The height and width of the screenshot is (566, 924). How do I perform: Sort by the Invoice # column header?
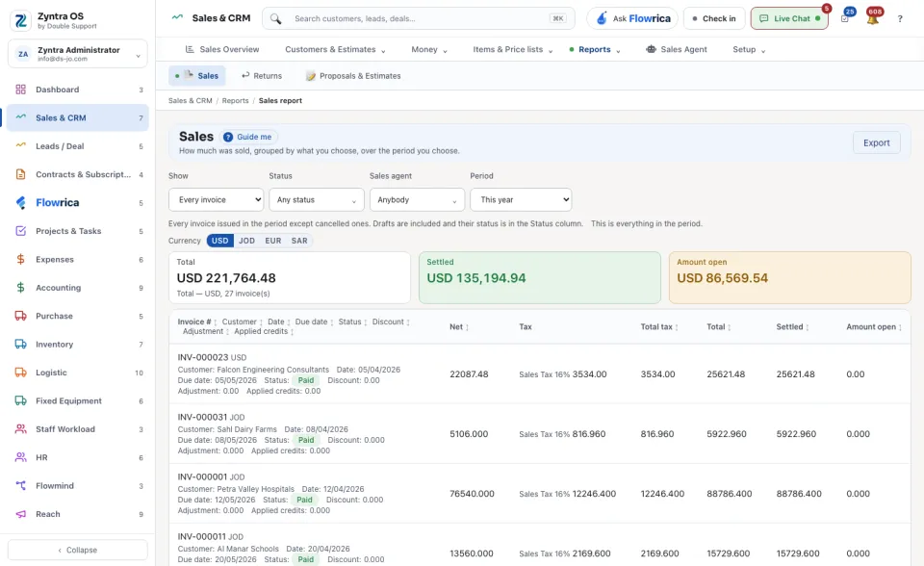[196, 322]
